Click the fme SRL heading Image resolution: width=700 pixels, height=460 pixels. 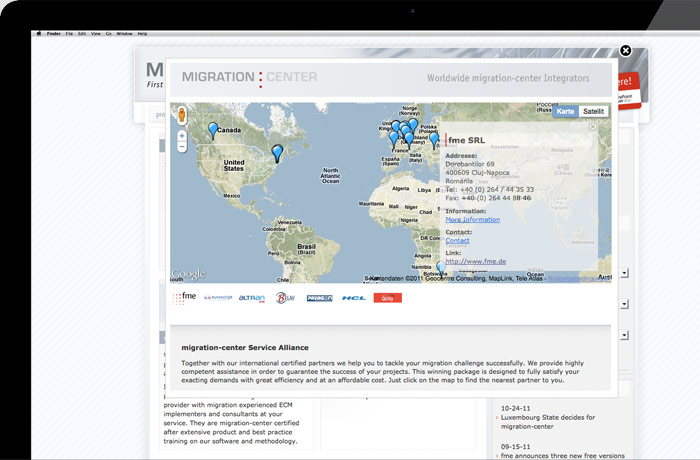click(x=467, y=140)
